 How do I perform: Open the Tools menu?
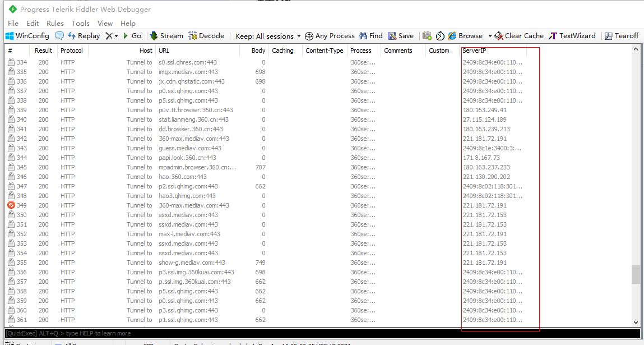click(81, 24)
